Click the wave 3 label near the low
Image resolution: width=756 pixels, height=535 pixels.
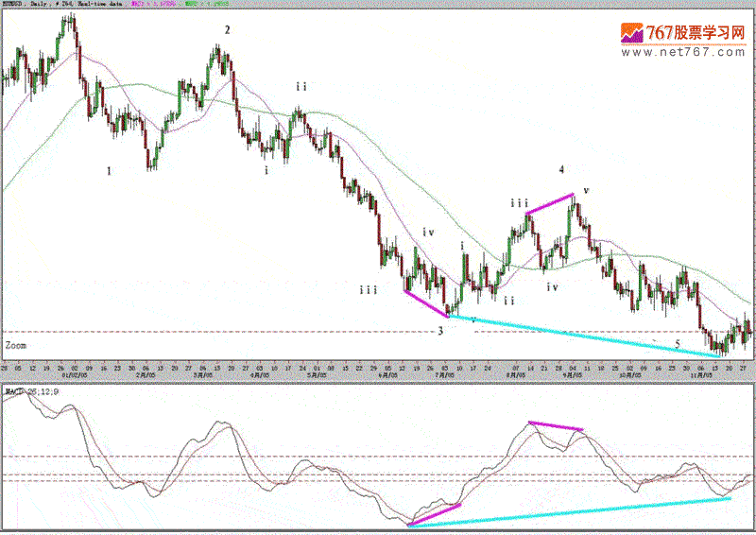[440, 331]
